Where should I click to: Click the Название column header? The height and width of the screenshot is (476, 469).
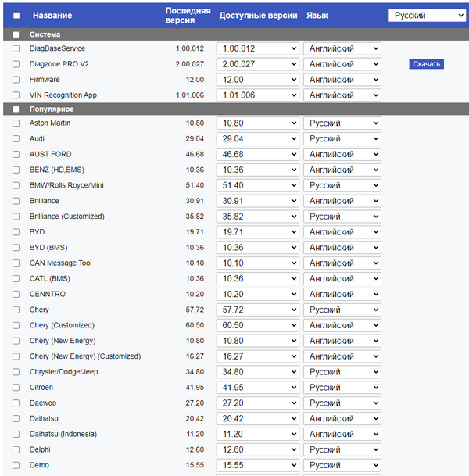click(x=52, y=15)
